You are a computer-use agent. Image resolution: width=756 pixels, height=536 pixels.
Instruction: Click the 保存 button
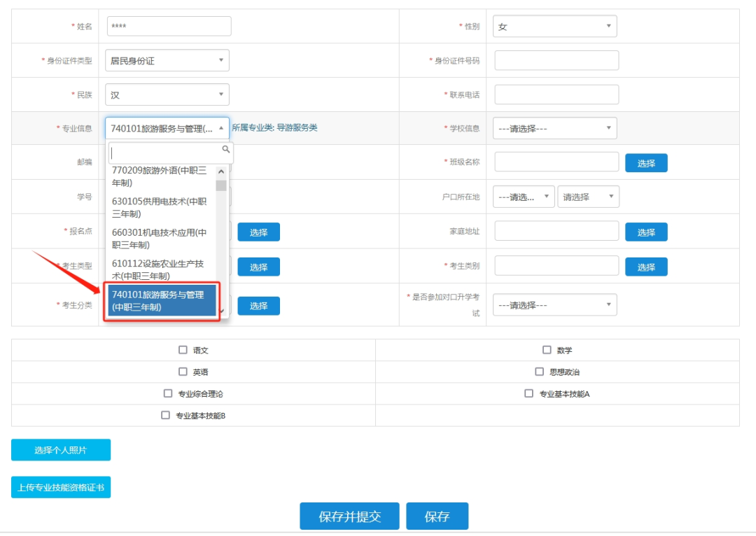click(x=437, y=516)
